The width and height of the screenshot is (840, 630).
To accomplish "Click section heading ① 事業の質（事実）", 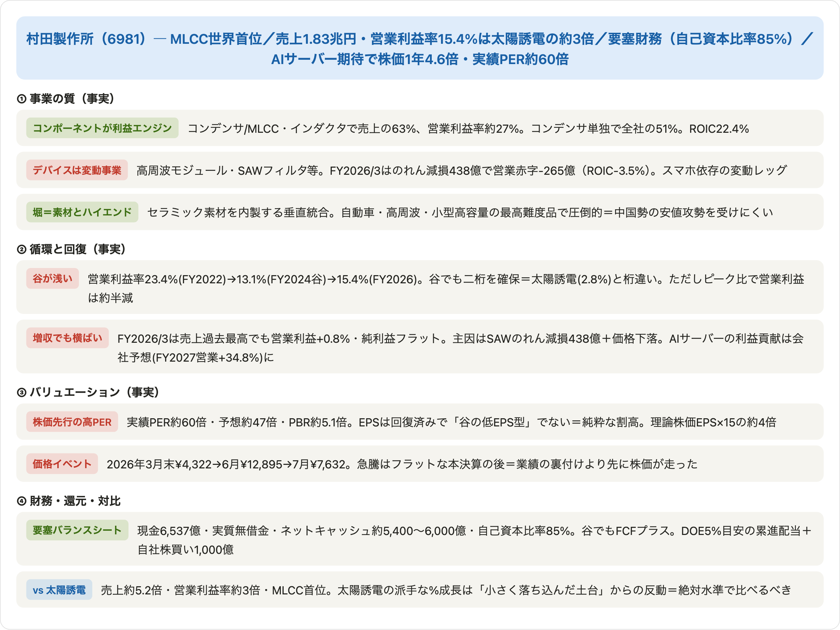I will (x=65, y=99).
